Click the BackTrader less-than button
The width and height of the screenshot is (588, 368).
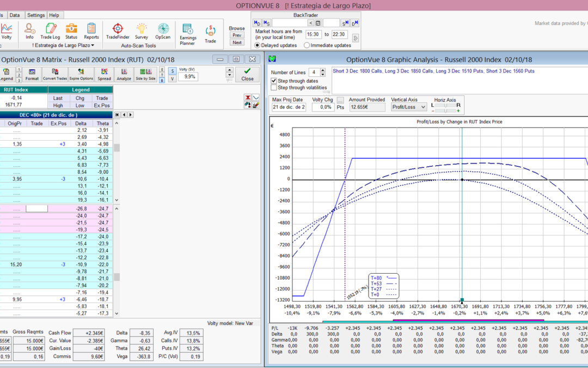tap(311, 23)
